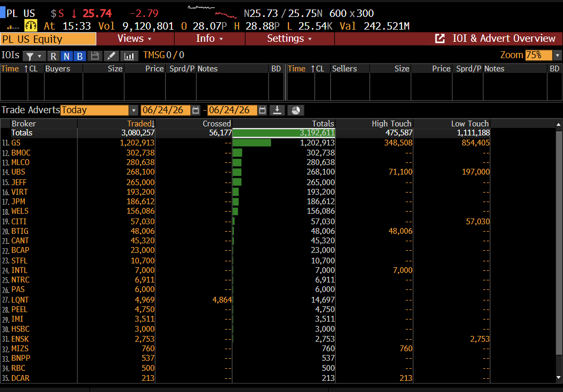Click the Zoom 75% value field

coord(539,55)
